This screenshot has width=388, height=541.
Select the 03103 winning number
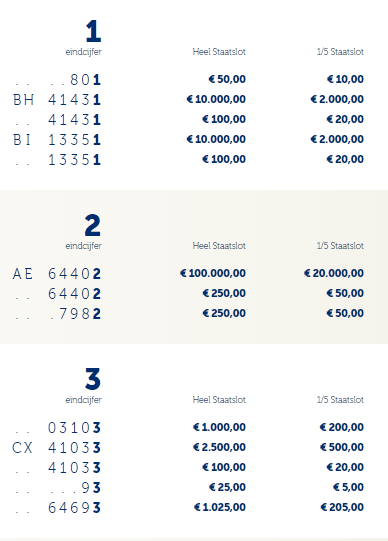pos(74,428)
